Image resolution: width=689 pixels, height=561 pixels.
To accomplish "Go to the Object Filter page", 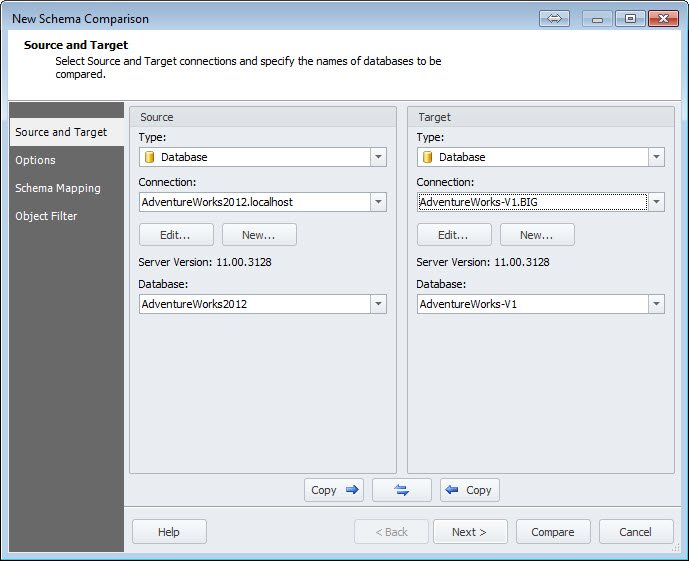I will [46, 216].
